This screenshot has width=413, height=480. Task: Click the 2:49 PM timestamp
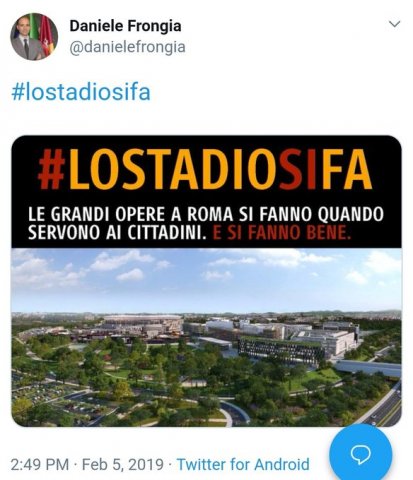[x=40, y=464]
